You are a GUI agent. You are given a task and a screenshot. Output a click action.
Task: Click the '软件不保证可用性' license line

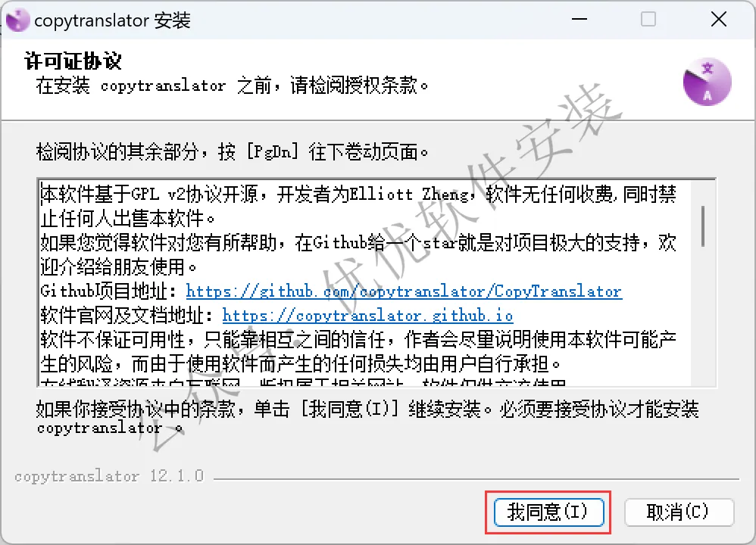(x=358, y=340)
